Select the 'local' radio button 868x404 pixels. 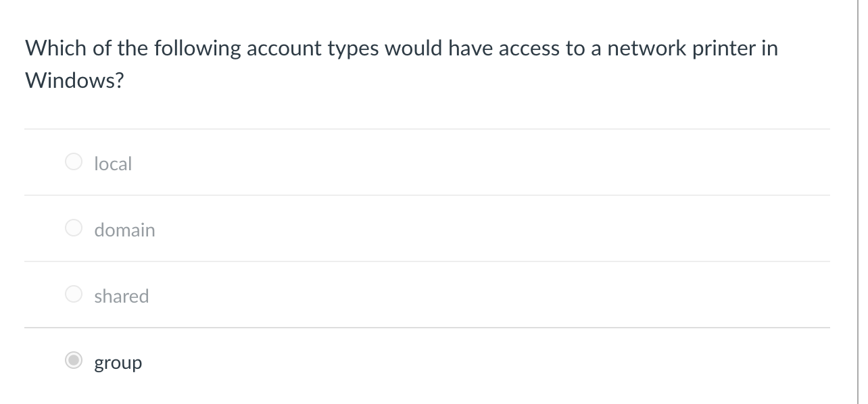73,161
